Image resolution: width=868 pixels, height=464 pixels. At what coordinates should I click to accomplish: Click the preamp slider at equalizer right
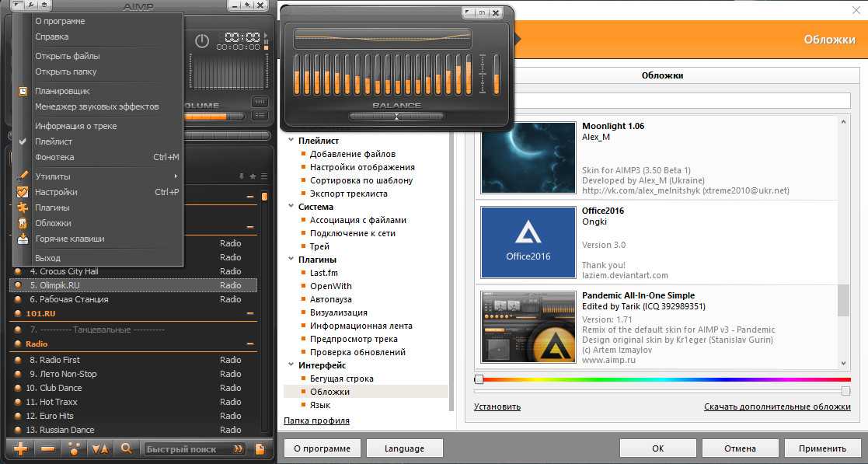tap(496, 74)
